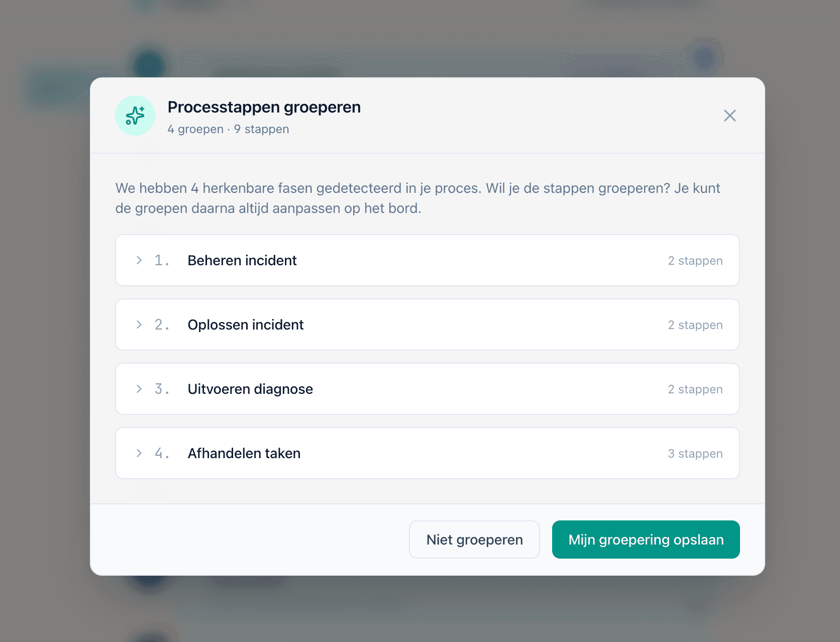The image size is (840, 642).
Task: Select the Oplossen incident group name
Action: pos(245,325)
